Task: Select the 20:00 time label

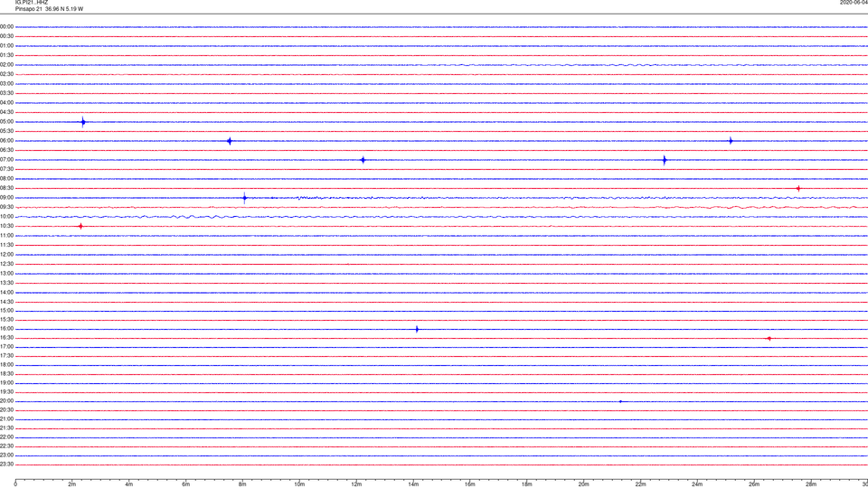Action: tap(6, 401)
